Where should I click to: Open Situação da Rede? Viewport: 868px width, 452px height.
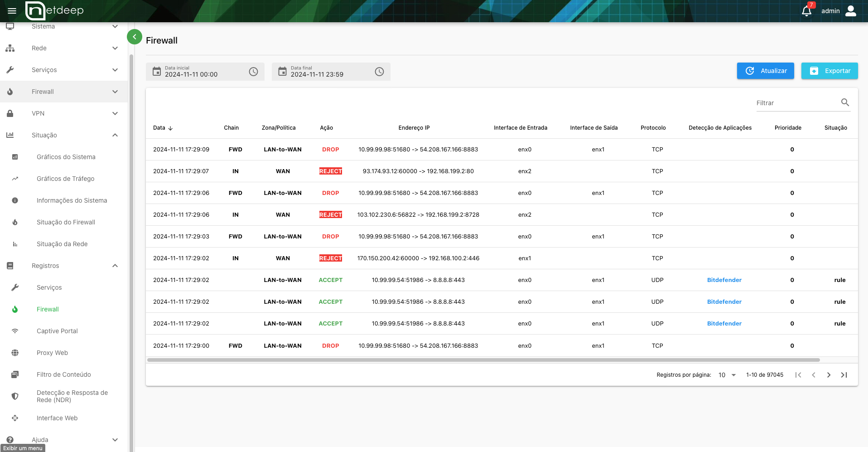[62, 244]
